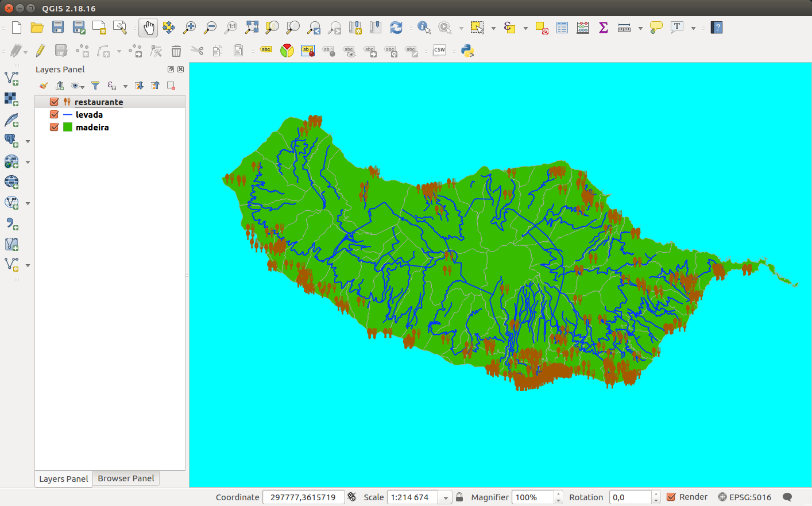
Task: Switch to the Layers Panel tab
Action: (x=63, y=478)
